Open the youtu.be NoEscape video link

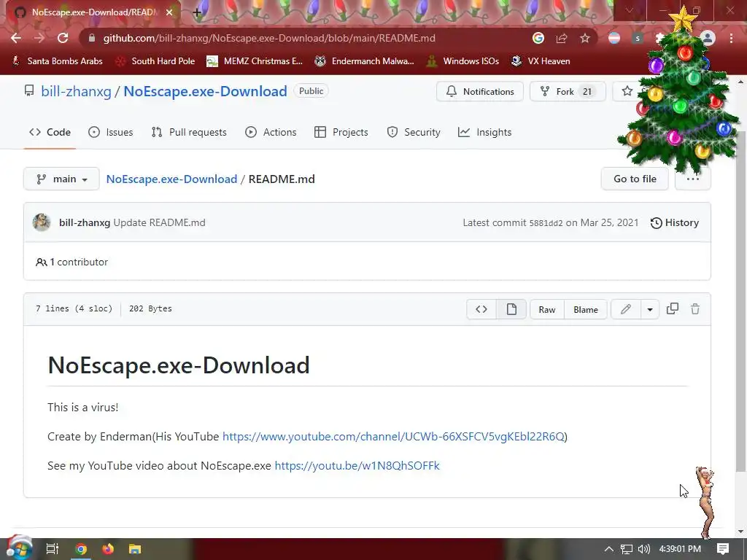357,465
